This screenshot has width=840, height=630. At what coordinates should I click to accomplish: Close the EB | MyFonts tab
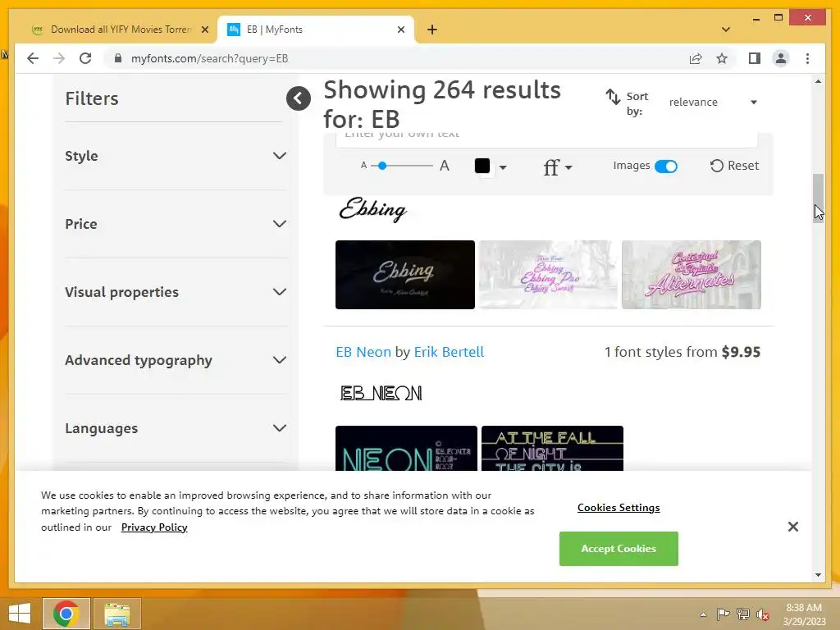[x=400, y=30]
